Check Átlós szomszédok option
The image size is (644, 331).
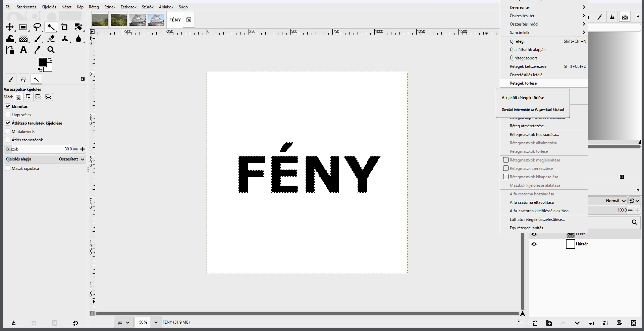tap(8, 140)
